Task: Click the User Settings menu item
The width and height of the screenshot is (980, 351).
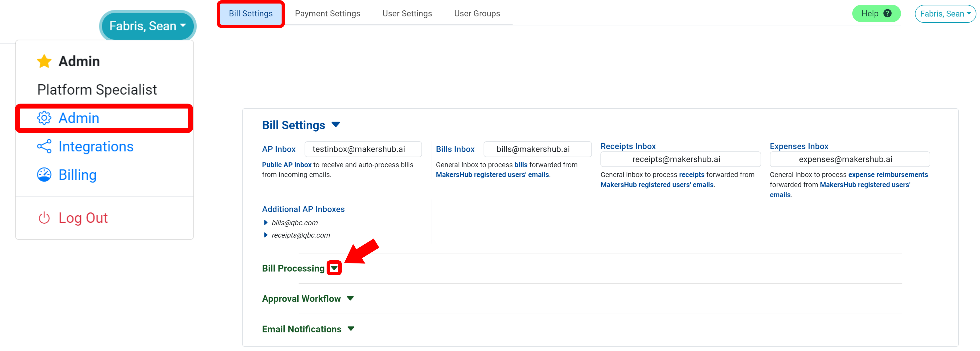Action: pyautogui.click(x=407, y=12)
